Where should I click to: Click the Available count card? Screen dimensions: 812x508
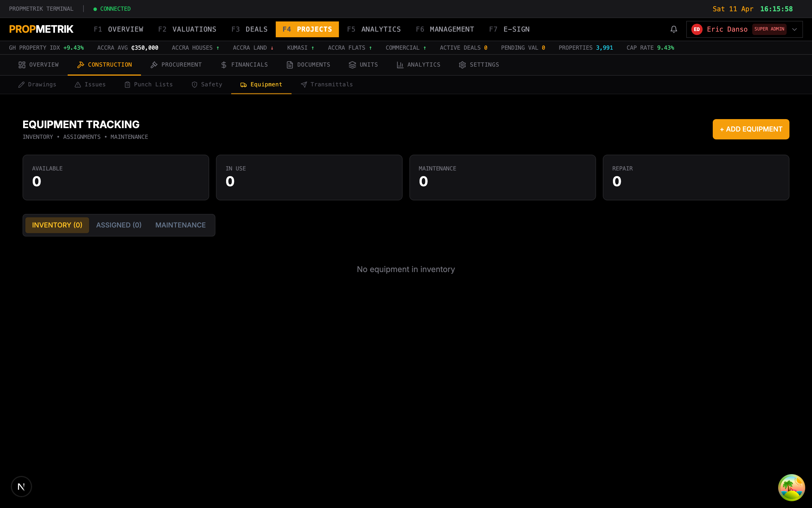(x=116, y=178)
